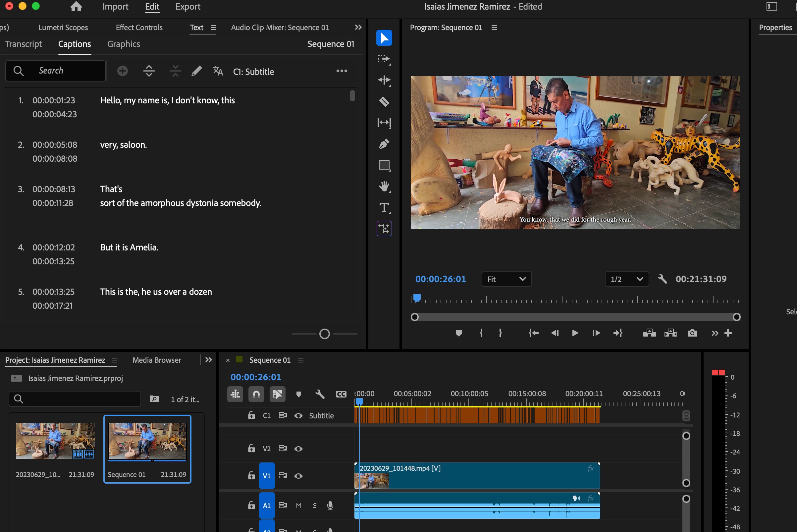
Task: Click the captions panel zoom slider handle
Action: (x=324, y=334)
